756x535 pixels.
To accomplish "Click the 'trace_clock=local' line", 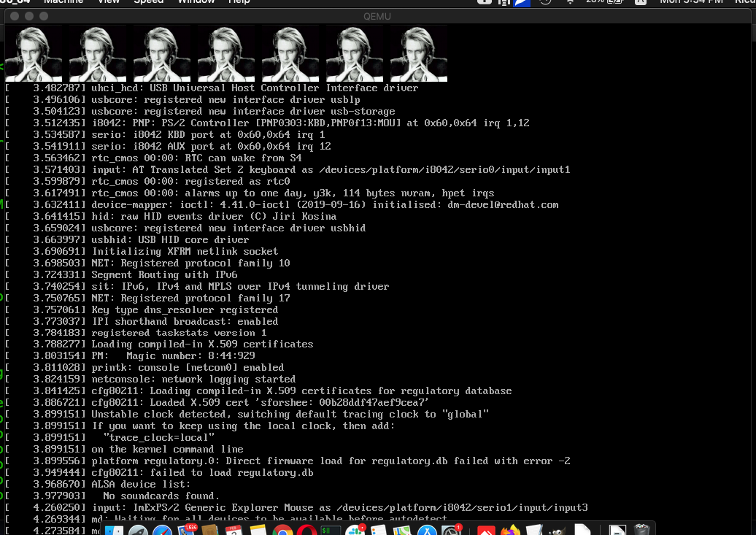I will pos(110,437).
